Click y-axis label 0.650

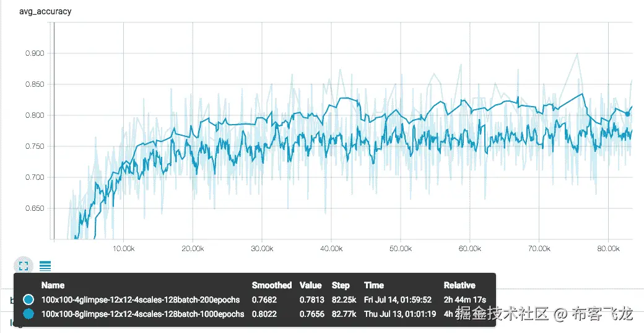coord(35,208)
